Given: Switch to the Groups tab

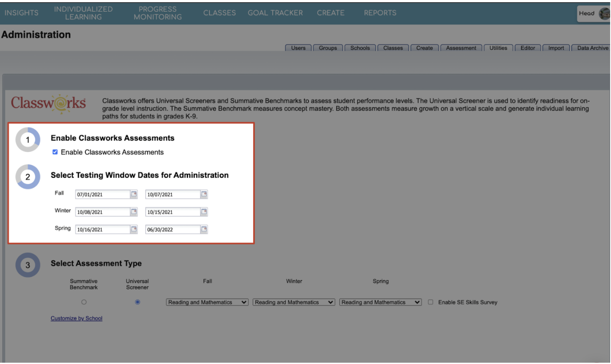Looking at the screenshot, I should tap(328, 48).
